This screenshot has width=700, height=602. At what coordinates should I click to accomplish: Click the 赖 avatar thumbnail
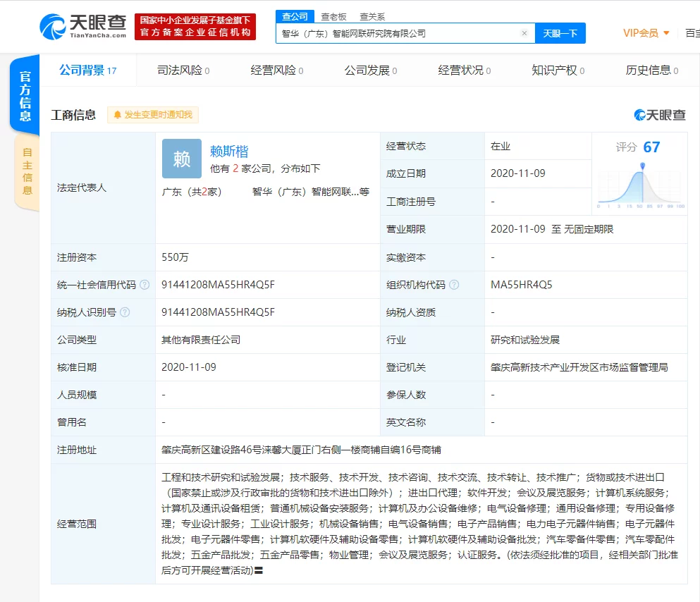click(182, 159)
